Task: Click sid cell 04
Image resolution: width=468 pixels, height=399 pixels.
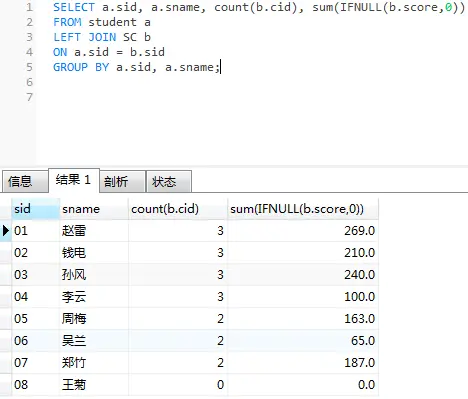Action: 36,297
